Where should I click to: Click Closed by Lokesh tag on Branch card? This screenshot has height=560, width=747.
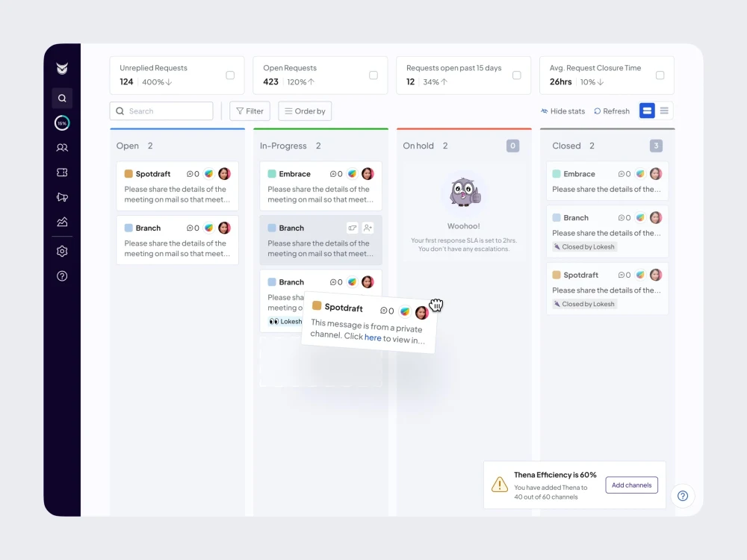[x=584, y=246]
